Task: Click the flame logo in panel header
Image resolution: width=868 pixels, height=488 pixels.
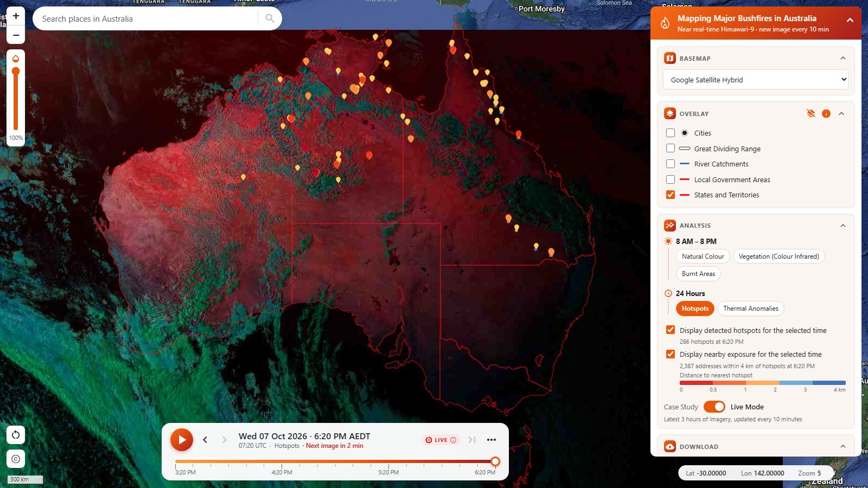Action: coord(665,23)
